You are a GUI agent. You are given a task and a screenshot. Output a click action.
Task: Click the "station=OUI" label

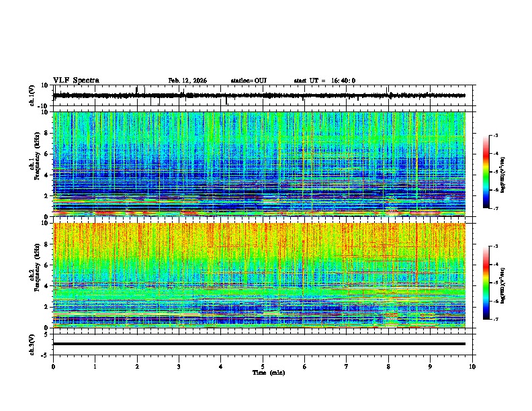pos(249,81)
